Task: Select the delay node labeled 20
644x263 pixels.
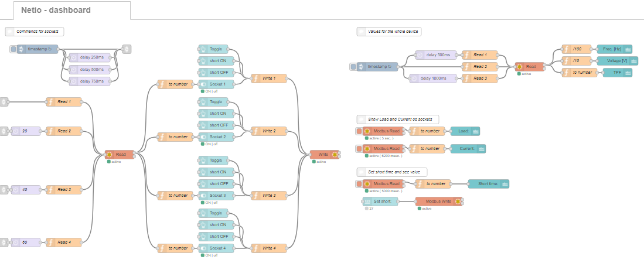Action: [26, 131]
